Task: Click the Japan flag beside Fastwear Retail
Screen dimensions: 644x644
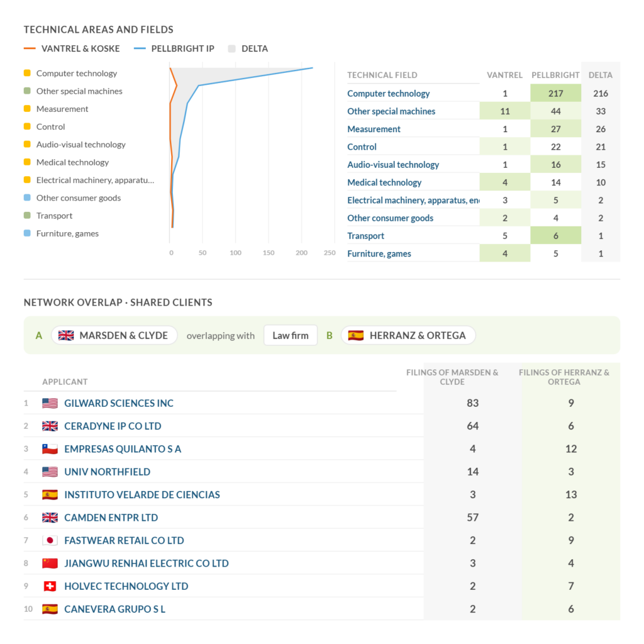Action: pos(50,540)
